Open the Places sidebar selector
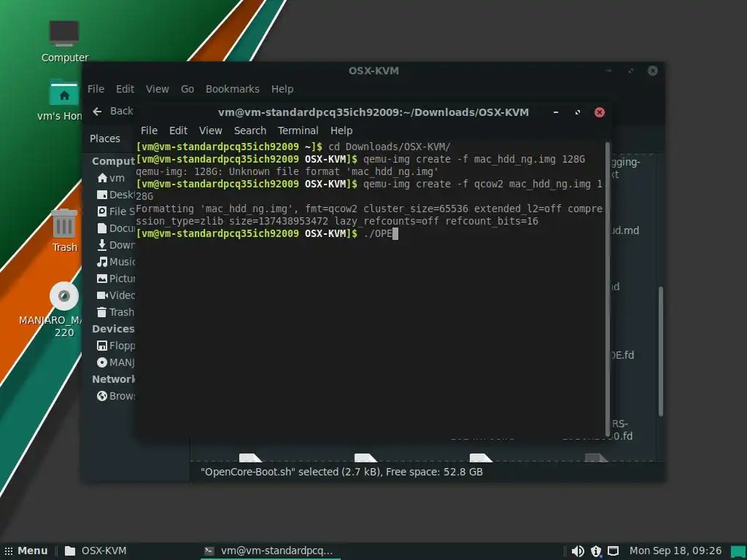 [105, 139]
